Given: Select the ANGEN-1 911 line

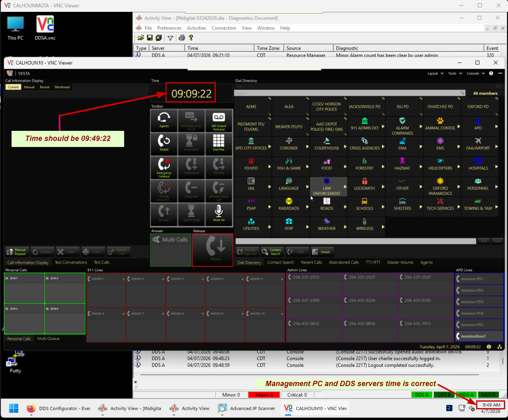Looking at the screenshot, I should (x=106, y=290).
